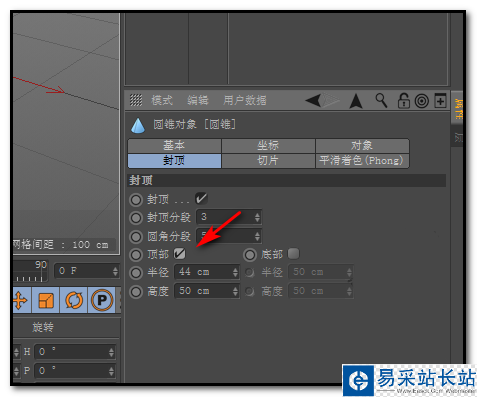This screenshot has width=477, height=397.
Task: Open the search magnifier in Attribute Manager
Action: 382,100
